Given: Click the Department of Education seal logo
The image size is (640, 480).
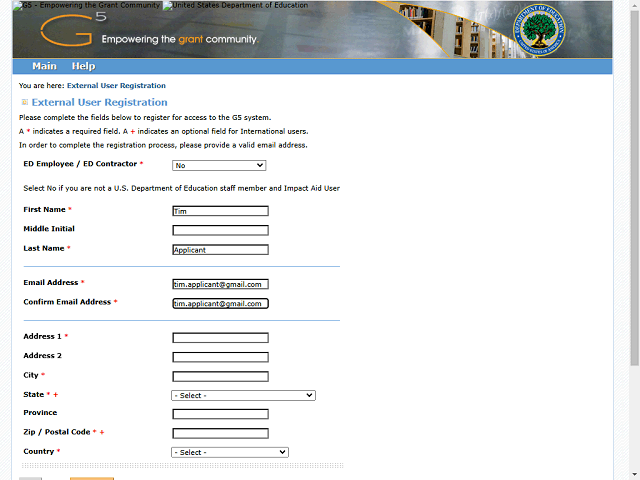Looking at the screenshot, I should click(x=539, y=30).
